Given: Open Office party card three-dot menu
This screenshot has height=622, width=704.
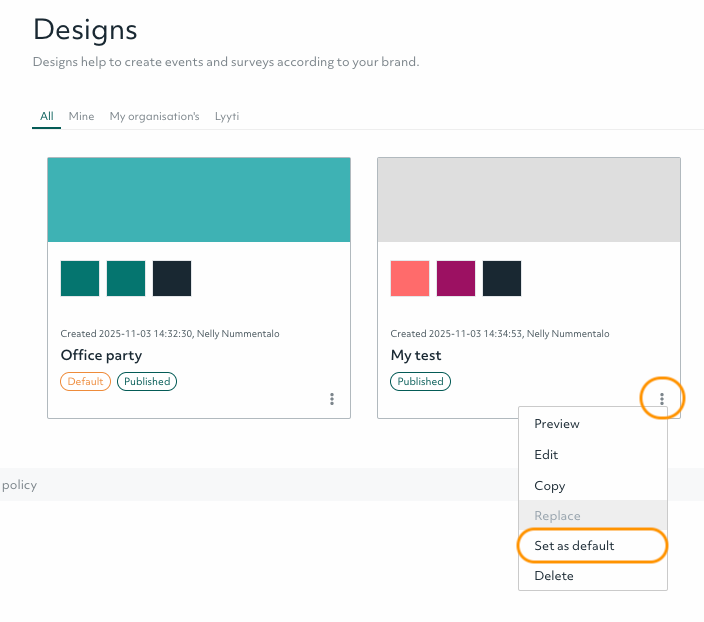Looking at the screenshot, I should (x=332, y=399).
